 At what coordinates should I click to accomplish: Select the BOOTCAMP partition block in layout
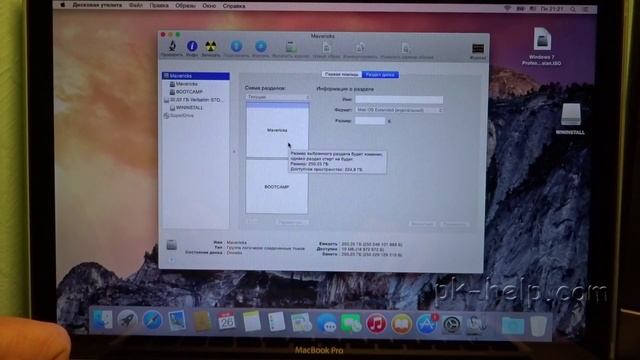pos(277,187)
